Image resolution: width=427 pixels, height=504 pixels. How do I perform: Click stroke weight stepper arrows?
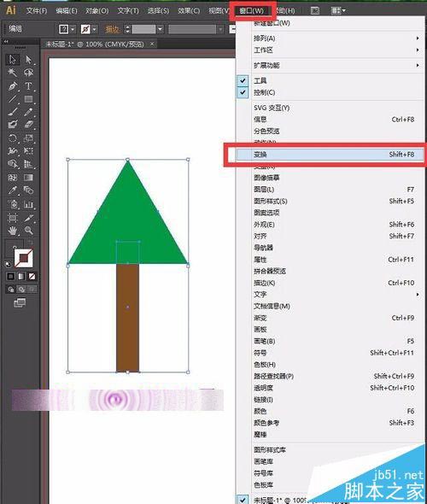(127, 29)
